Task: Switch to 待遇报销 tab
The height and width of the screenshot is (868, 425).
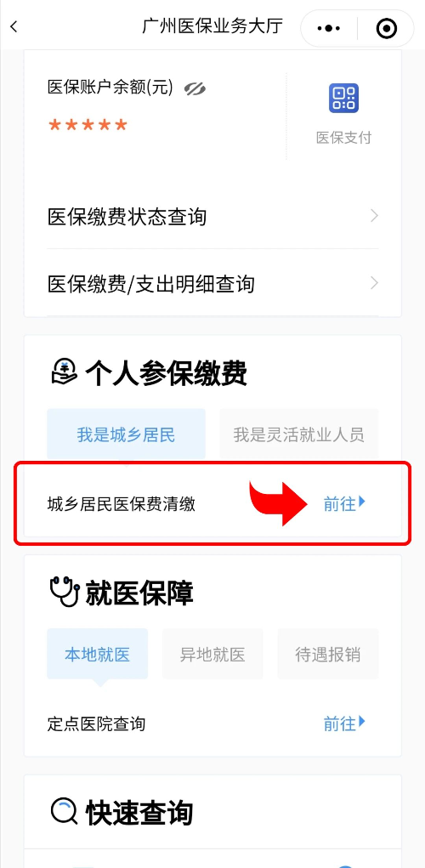Action: (x=327, y=654)
